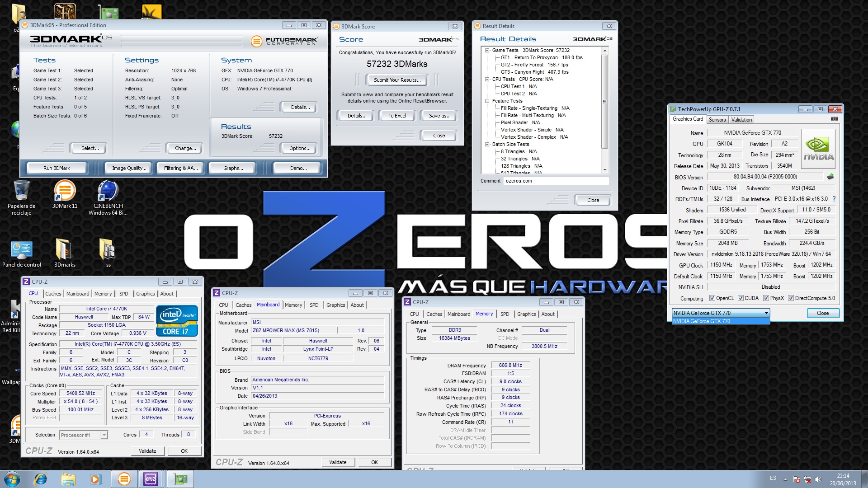Open the Panel de control desktop icon
This screenshot has height=488, width=868.
21,253
